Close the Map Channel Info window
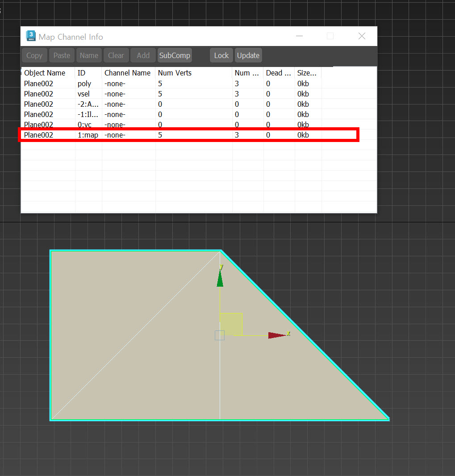Viewport: 455px width, 476px height. pyautogui.click(x=362, y=36)
